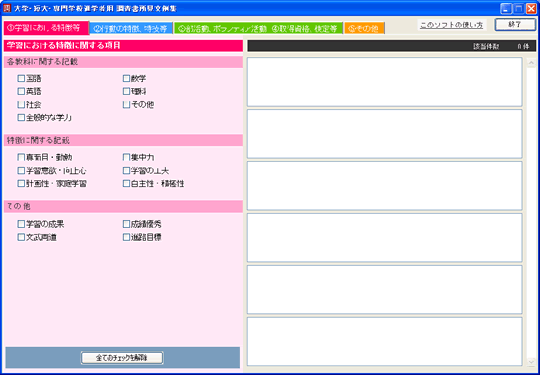Open the ①学習における特徴等 tab
540x375 pixels.
(x=46, y=28)
